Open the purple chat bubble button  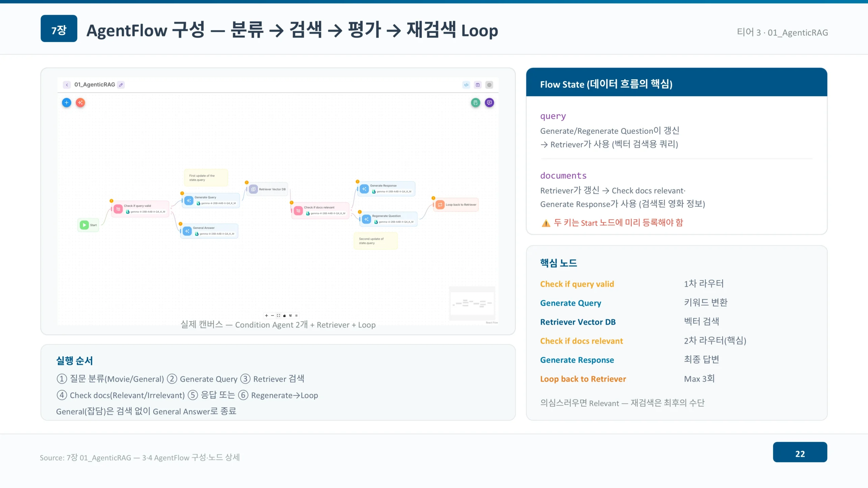click(x=489, y=102)
